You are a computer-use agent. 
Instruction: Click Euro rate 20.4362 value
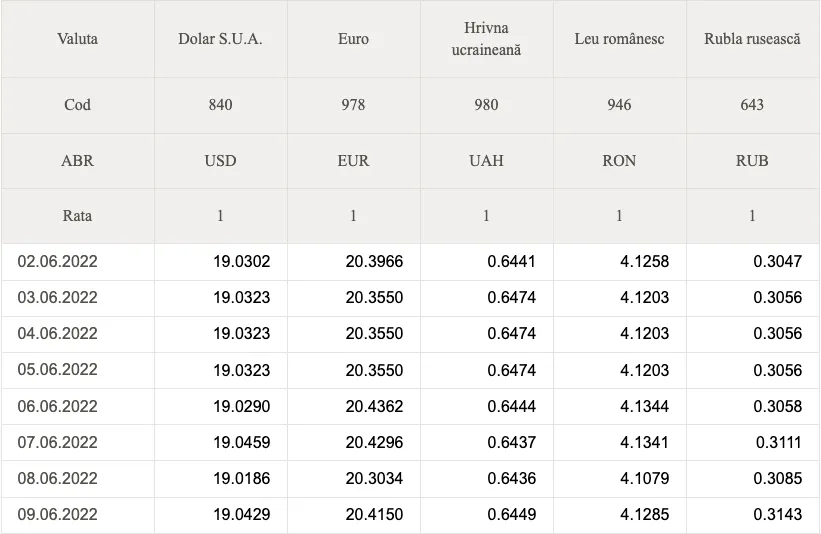(x=374, y=406)
